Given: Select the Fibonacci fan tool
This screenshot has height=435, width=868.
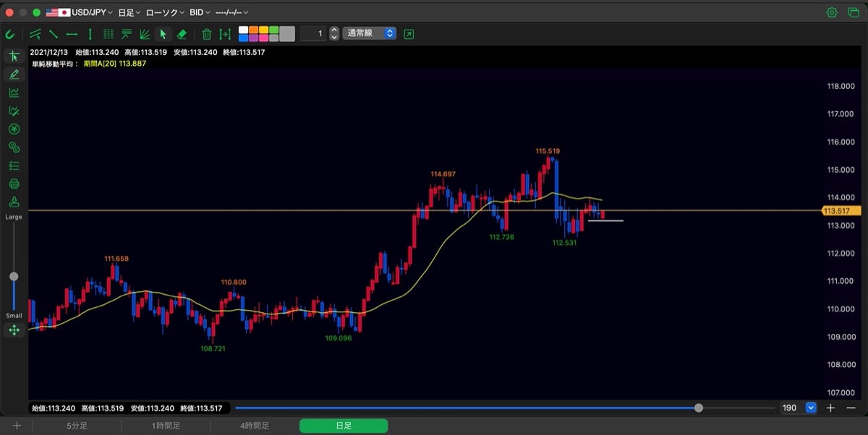Looking at the screenshot, I should click(x=145, y=34).
